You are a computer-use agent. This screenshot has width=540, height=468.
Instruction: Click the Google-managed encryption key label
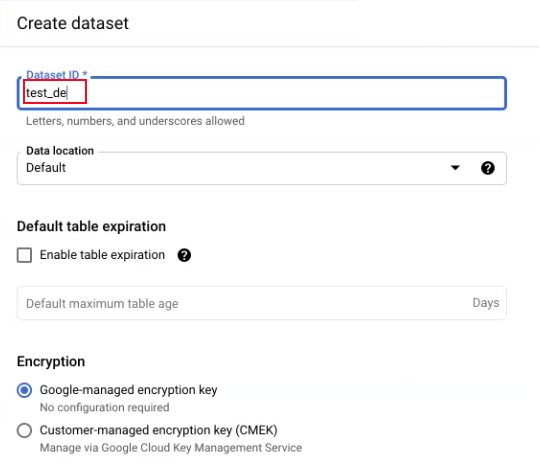[x=128, y=390]
